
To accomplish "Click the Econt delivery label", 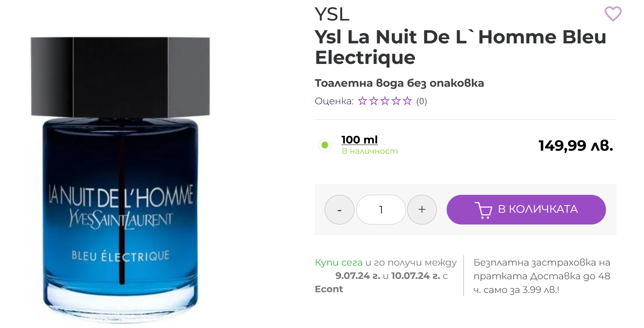I will 329,289.
